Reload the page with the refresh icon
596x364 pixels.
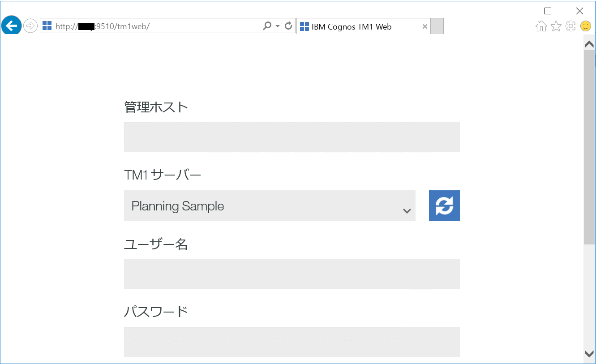(x=288, y=26)
